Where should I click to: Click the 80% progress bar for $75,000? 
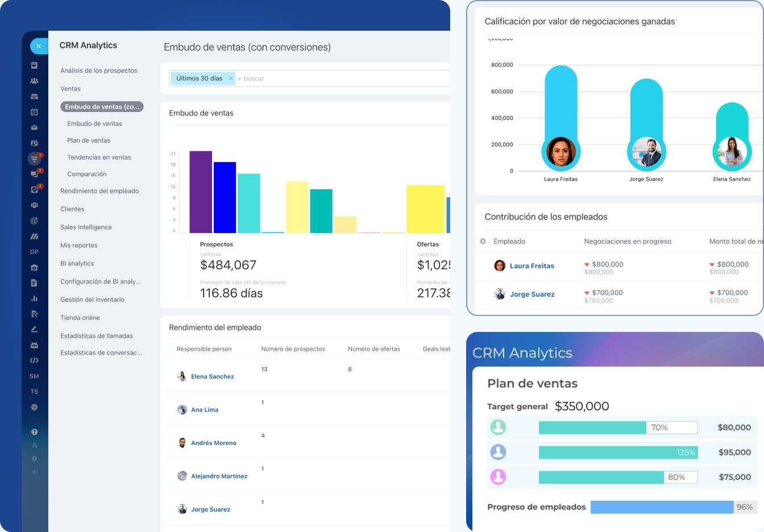(x=618, y=477)
